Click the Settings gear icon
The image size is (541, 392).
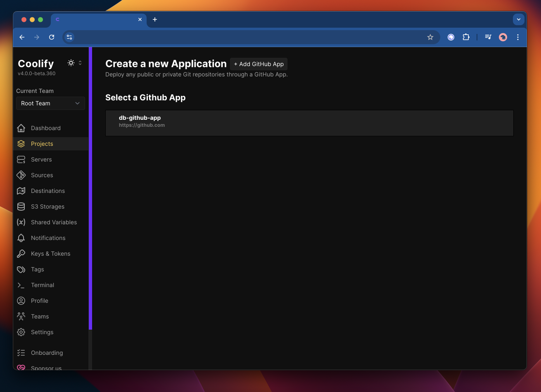[21, 332]
